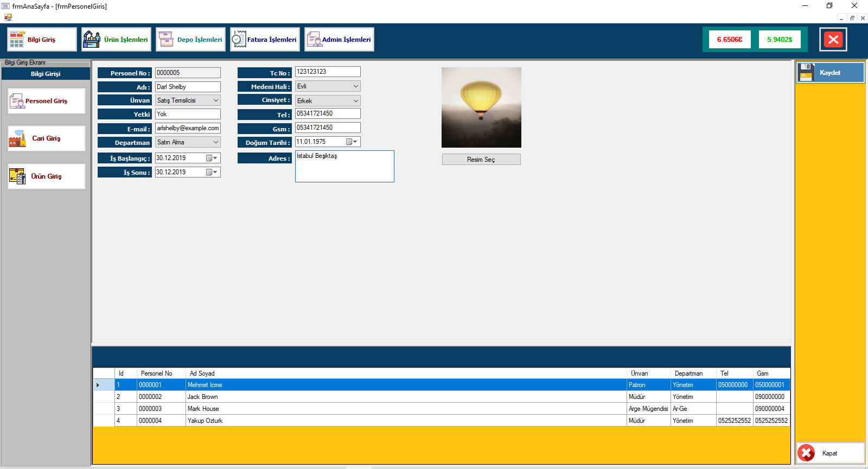Open the Doğum Tarihi calendar picker
Screen dimensions: 868x469
coord(352,142)
